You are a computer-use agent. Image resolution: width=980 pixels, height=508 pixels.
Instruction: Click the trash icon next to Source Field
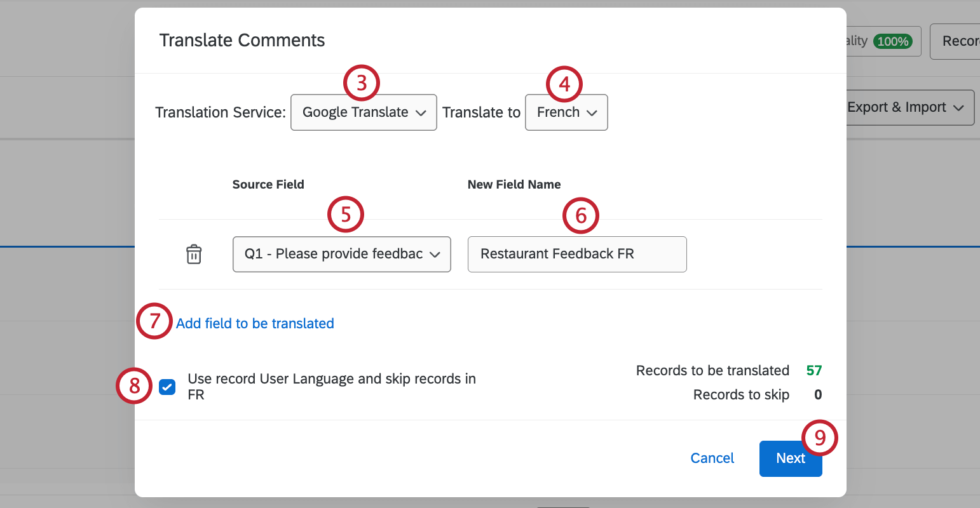pyautogui.click(x=193, y=254)
